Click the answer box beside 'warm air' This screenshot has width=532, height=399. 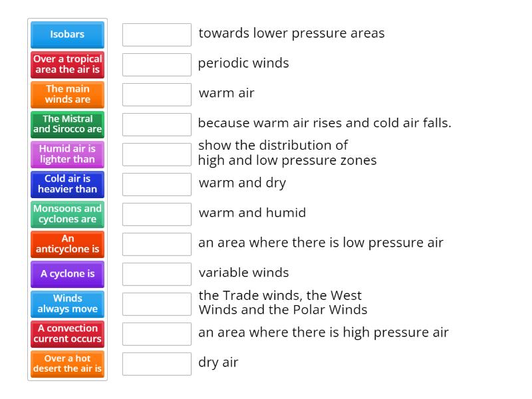pos(156,94)
